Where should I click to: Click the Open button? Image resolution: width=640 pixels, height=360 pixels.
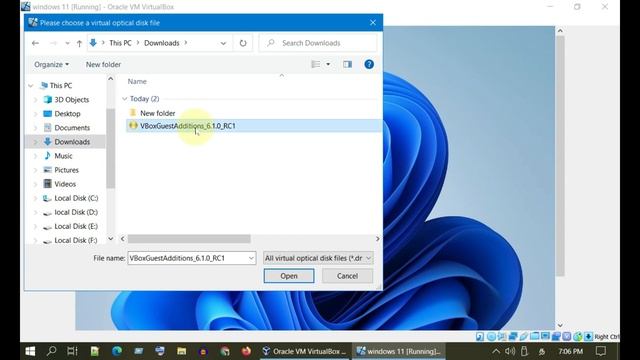[x=289, y=276]
